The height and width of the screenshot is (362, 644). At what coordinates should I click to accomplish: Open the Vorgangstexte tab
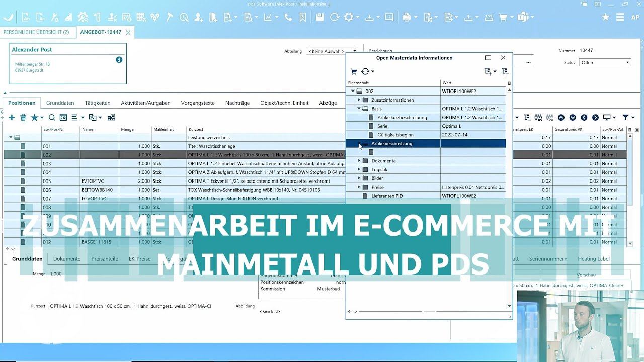(198, 103)
